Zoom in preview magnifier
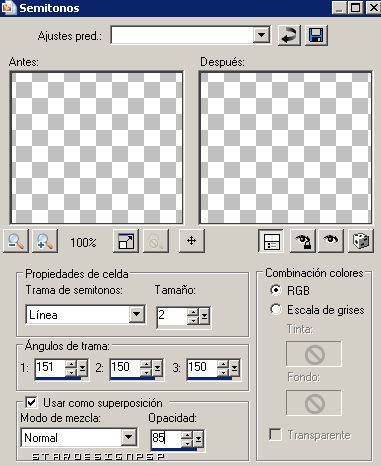 pos(45,241)
